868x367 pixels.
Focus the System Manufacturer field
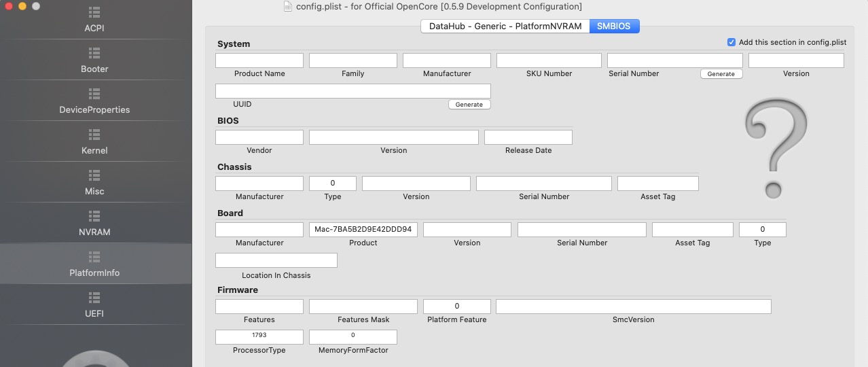pos(447,60)
